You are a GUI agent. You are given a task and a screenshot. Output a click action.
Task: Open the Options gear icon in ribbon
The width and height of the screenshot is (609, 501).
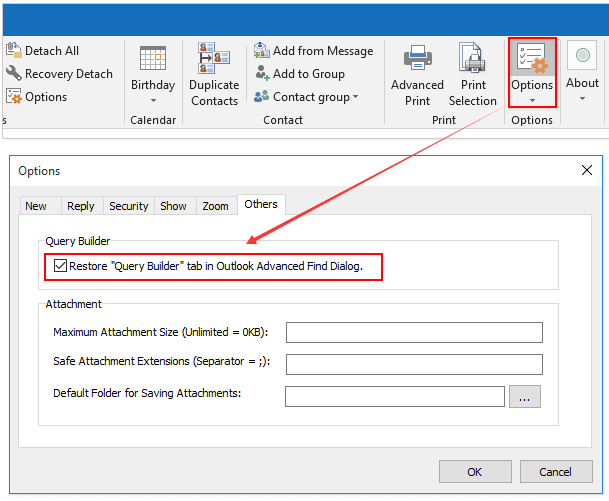pos(532,60)
